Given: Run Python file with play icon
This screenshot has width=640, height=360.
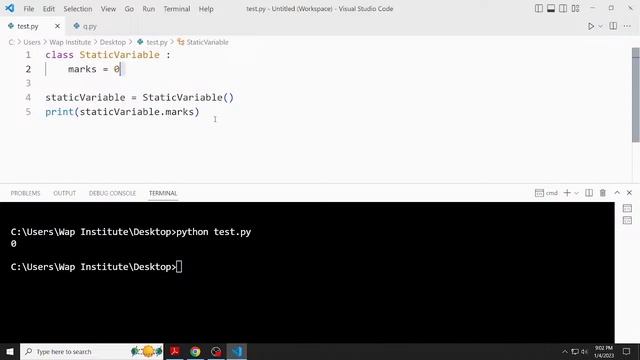Looking at the screenshot, I should [x=591, y=26].
